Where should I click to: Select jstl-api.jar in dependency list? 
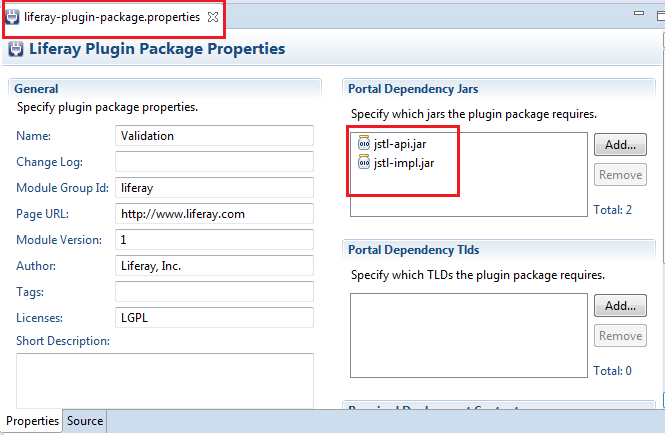(400, 144)
